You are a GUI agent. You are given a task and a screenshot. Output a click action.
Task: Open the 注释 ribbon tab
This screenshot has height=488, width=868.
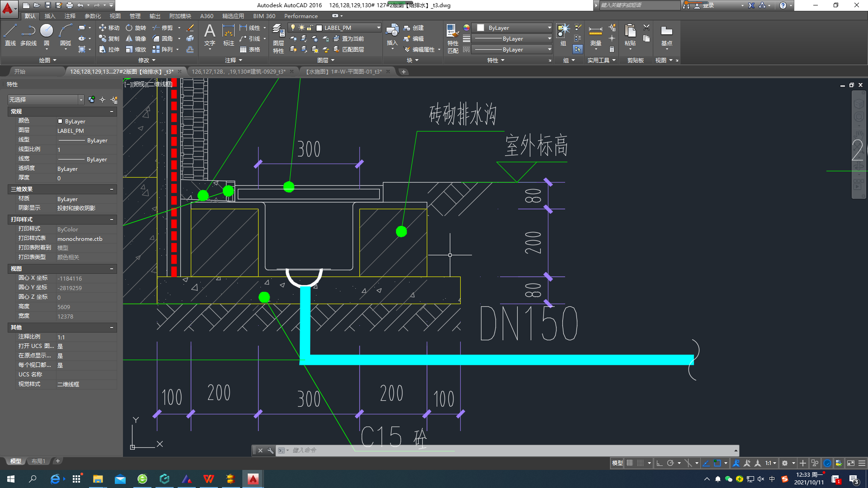70,16
